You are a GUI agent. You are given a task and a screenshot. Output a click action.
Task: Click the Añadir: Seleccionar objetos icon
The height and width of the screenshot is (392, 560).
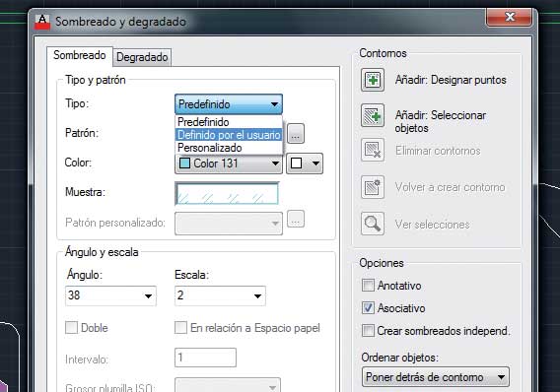[373, 115]
